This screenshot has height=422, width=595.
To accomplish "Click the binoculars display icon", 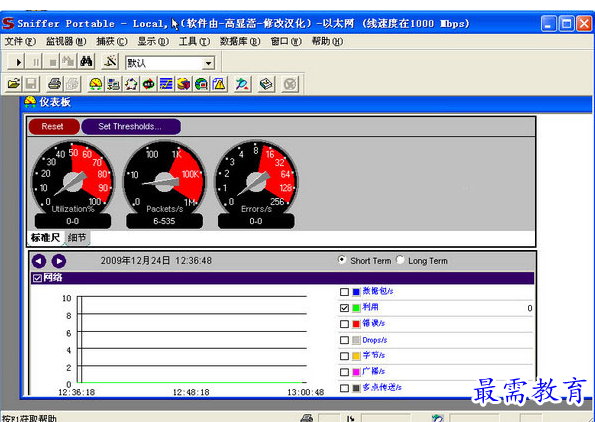I will click(86, 62).
